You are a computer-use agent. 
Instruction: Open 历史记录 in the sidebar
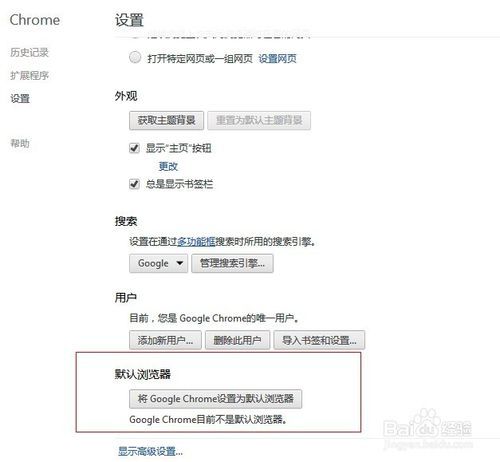29,52
